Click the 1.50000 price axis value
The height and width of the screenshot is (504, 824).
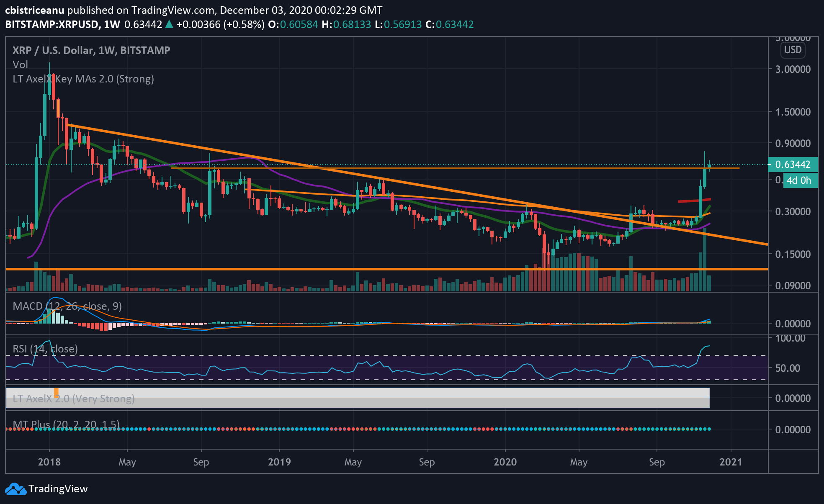pyautogui.click(x=793, y=112)
